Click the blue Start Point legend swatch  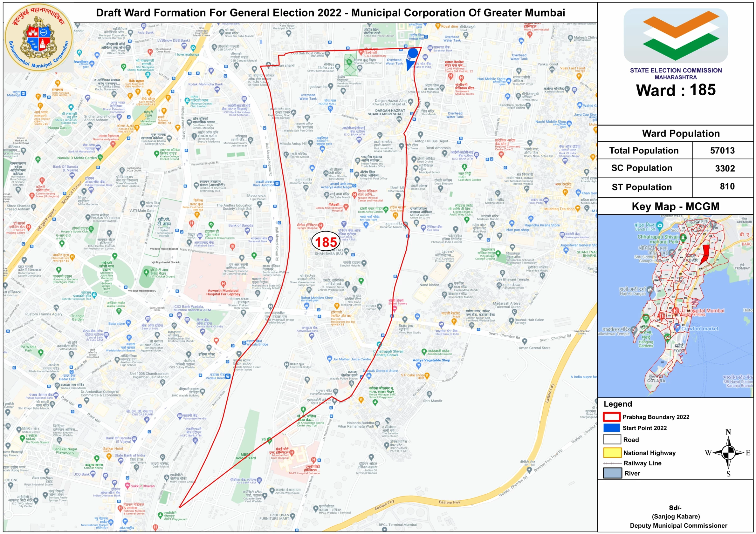point(611,428)
